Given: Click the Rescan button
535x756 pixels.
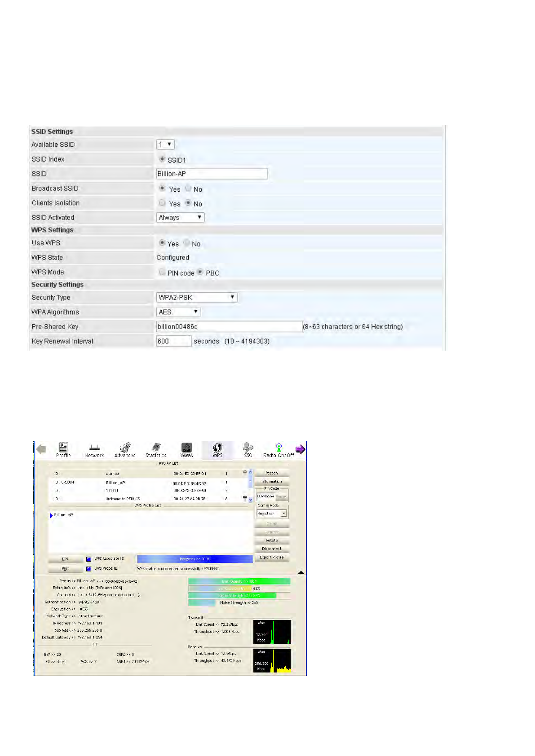Looking at the screenshot, I should (272, 473).
